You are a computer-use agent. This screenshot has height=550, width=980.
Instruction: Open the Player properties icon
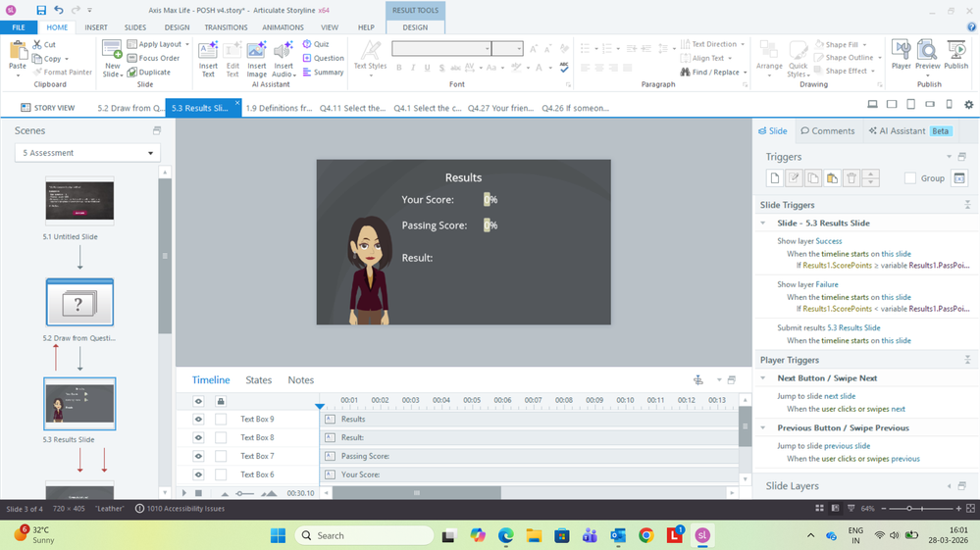pos(901,51)
